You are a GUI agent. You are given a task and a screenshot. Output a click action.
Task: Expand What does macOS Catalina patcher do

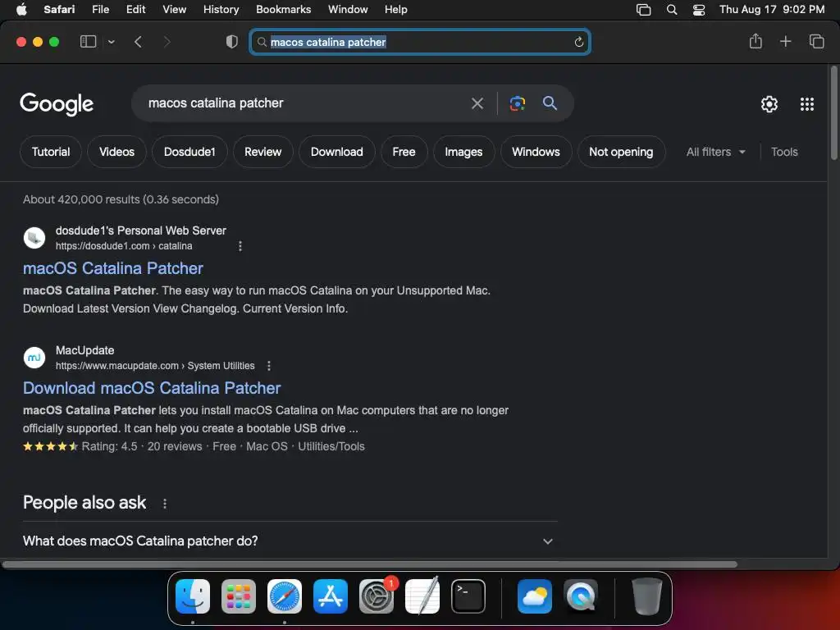point(290,541)
